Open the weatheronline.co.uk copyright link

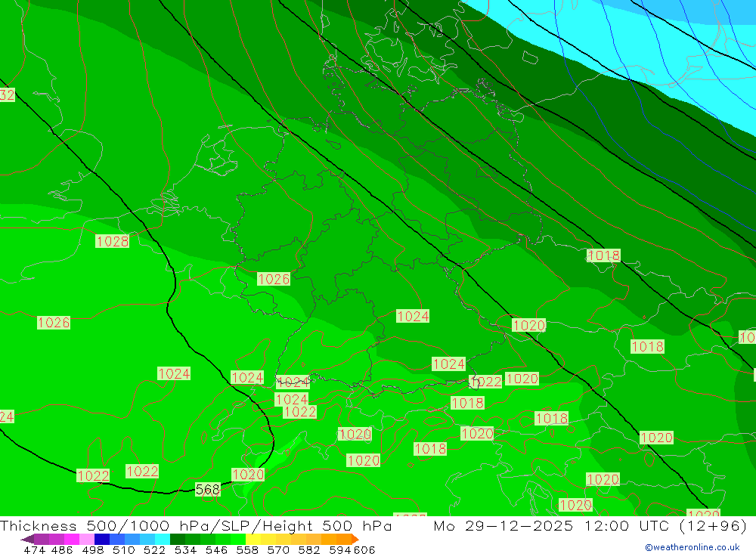click(692, 547)
